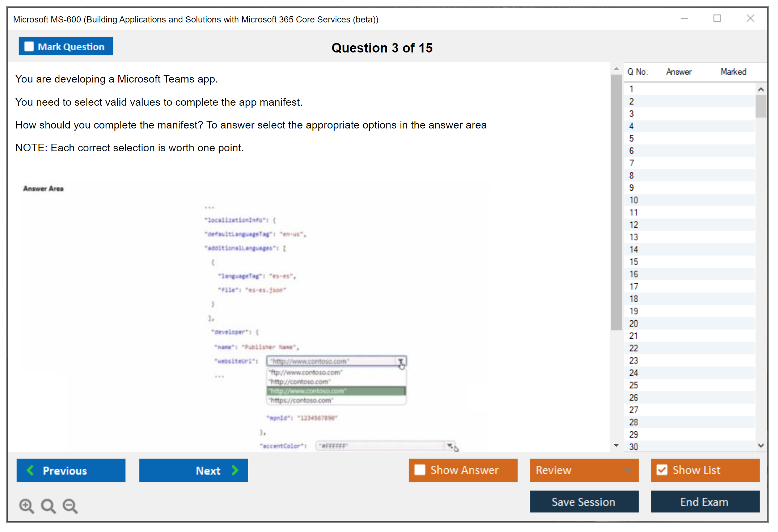This screenshot has width=778, height=532.
Task: Click the zoom in magnifier icon
Action: tap(26, 506)
